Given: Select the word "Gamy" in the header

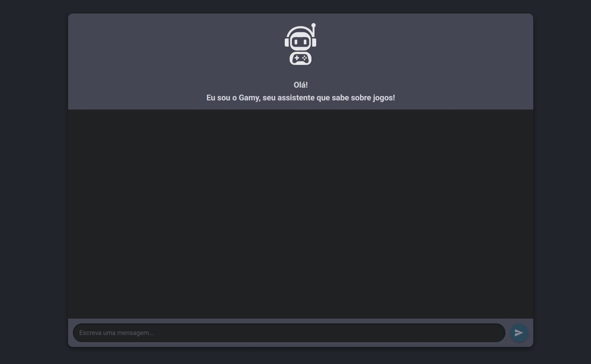Looking at the screenshot, I should pyautogui.click(x=249, y=98).
